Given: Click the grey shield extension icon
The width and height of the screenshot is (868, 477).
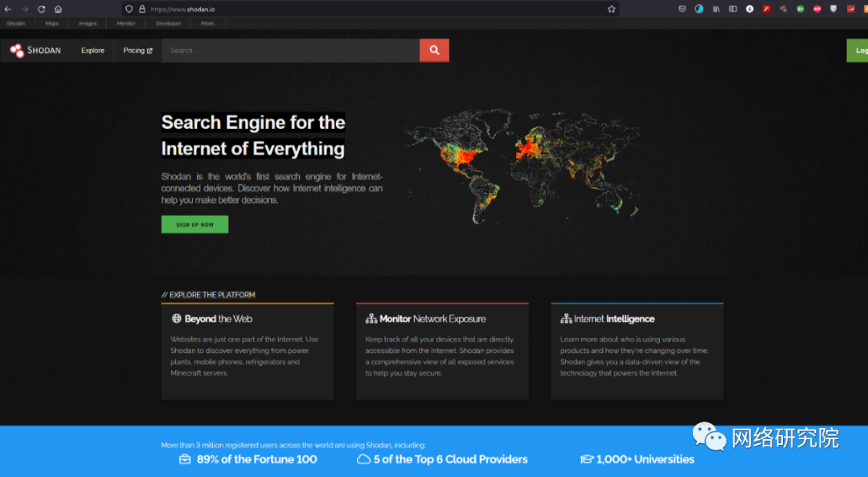Looking at the screenshot, I should [x=833, y=9].
